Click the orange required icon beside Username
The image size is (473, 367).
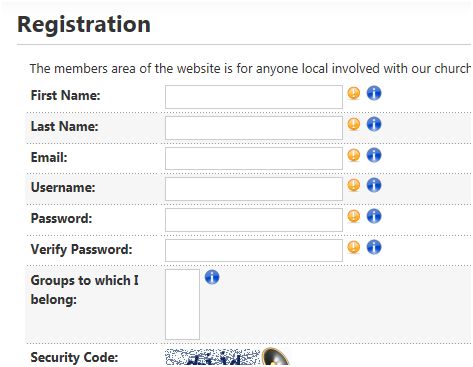354,185
